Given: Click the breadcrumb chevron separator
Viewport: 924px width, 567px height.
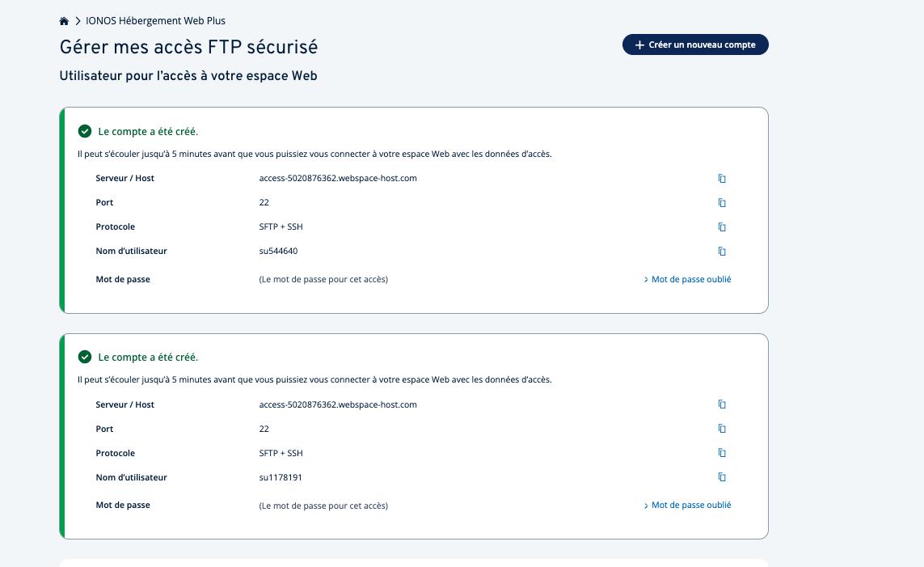Looking at the screenshot, I should pos(78,21).
